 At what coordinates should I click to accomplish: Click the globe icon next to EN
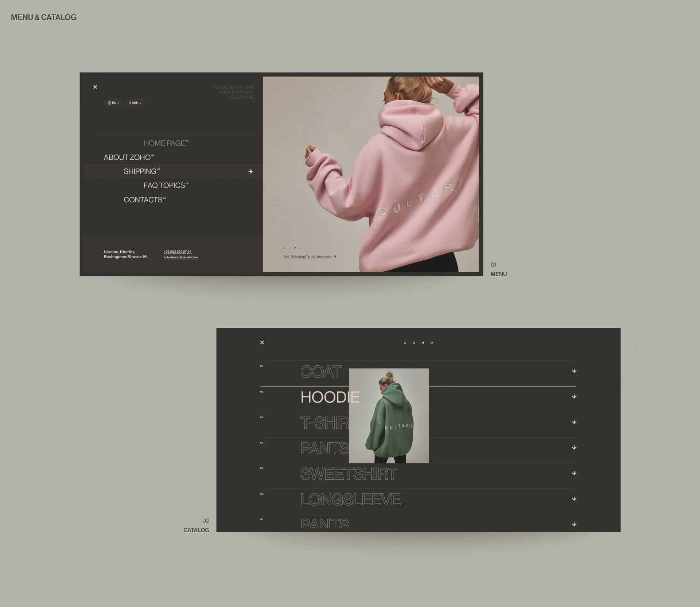(109, 103)
